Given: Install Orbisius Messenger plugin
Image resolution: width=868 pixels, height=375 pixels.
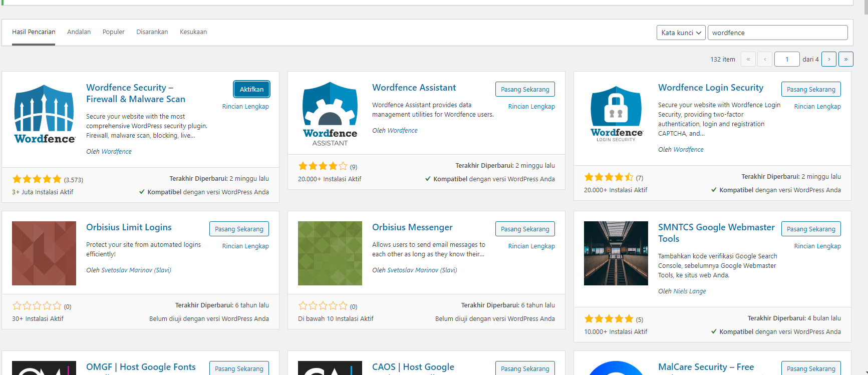Looking at the screenshot, I should 525,229.
